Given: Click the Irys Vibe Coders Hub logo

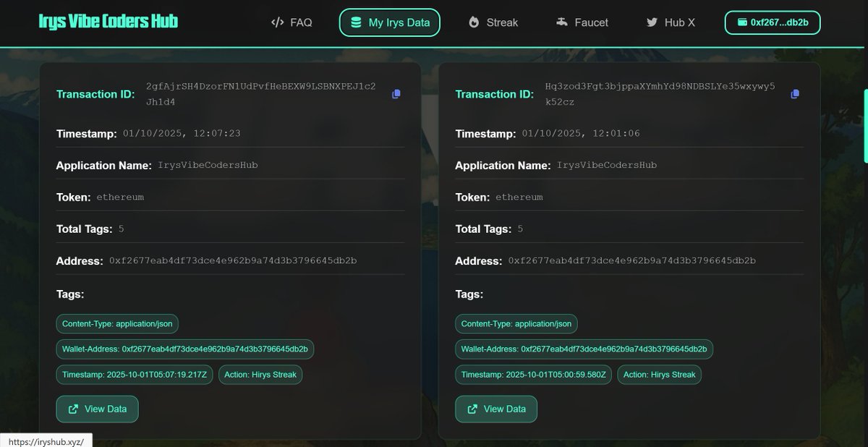Looking at the screenshot, I should pyautogui.click(x=109, y=22).
